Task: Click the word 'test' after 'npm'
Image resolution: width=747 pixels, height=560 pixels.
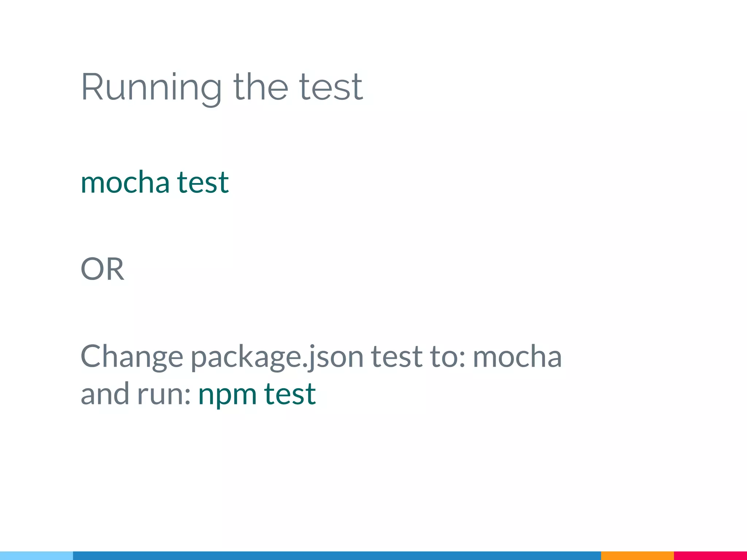Action: point(290,394)
